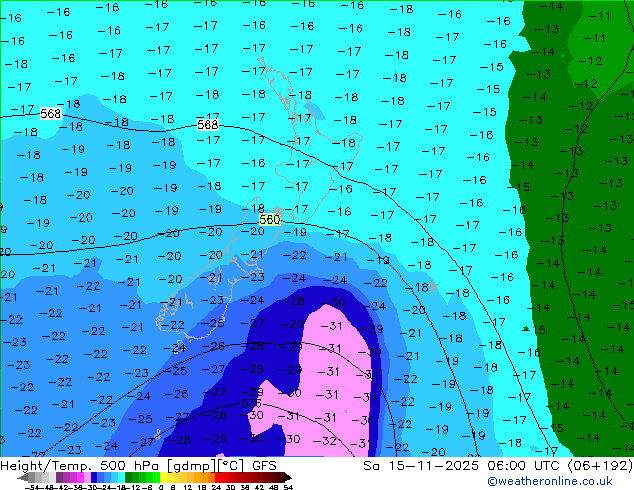Viewport: 634px width, 490px height.
Task: Click the 536 height contour label
Action: pyautogui.click(x=251, y=403)
